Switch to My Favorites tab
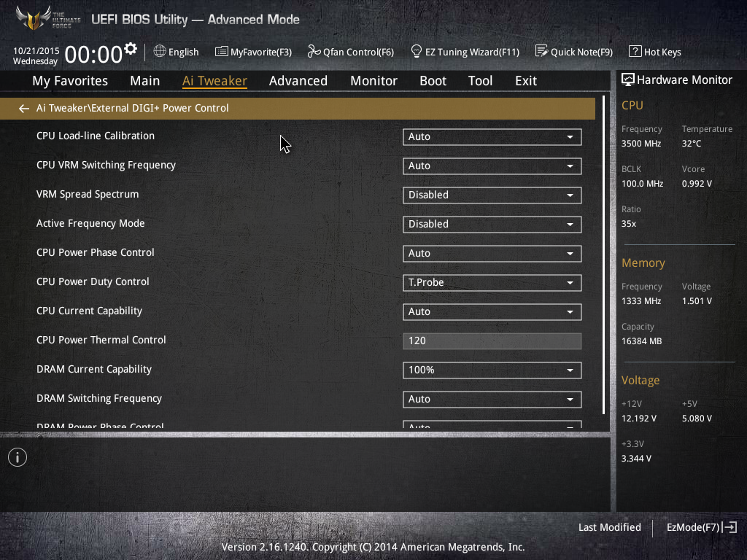The height and width of the screenshot is (560, 747). click(70, 80)
